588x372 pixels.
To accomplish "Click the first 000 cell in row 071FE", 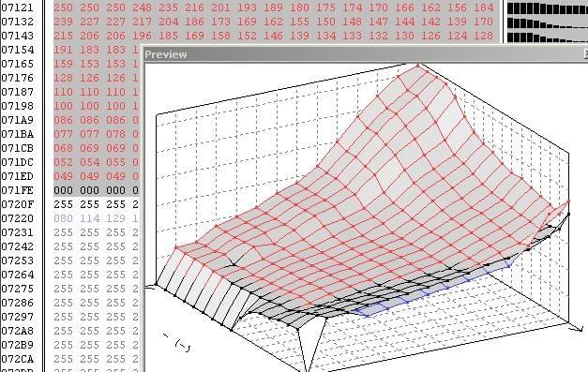I will tap(64, 190).
